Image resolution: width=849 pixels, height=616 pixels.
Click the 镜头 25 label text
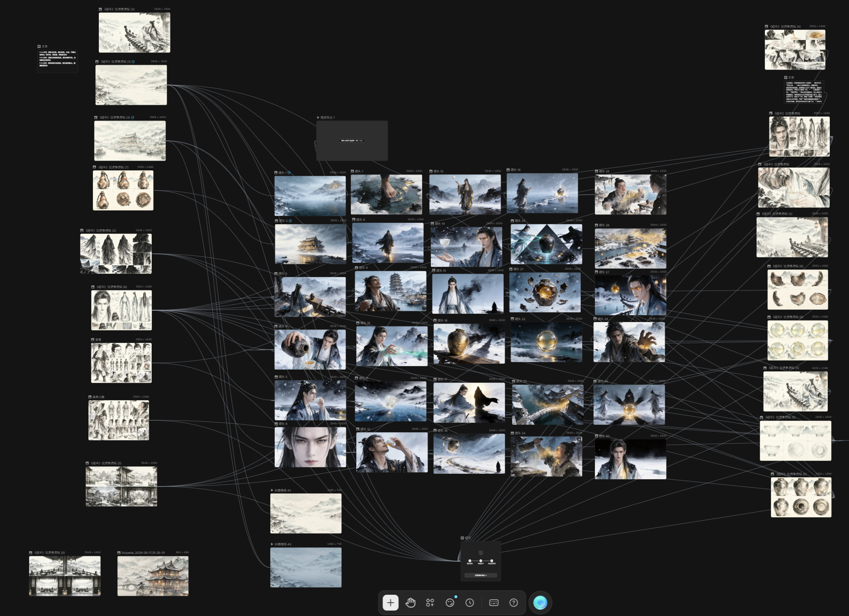click(604, 171)
